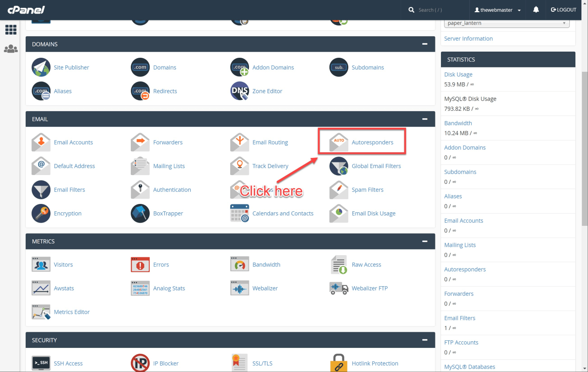Open the DNS Zone Editor icon
Screen dimensions: 588x372
point(240,91)
